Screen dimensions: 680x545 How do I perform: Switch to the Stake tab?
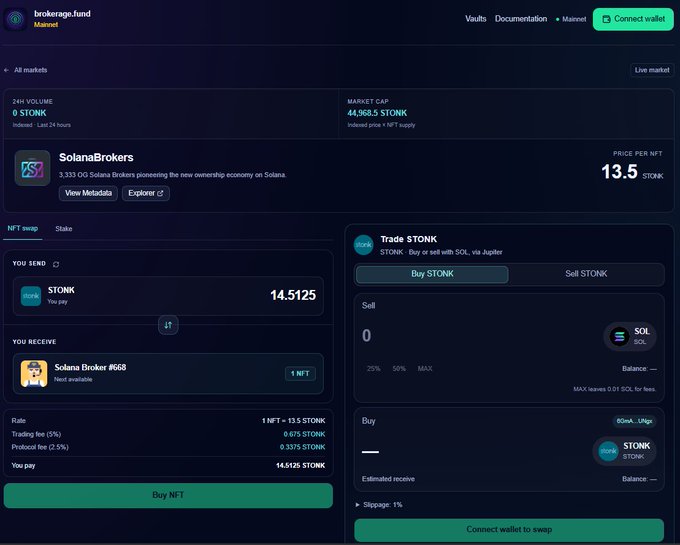click(64, 229)
